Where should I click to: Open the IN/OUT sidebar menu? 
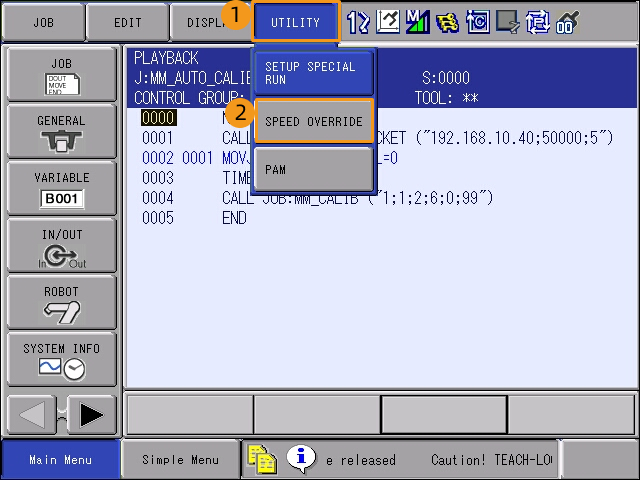[62, 245]
